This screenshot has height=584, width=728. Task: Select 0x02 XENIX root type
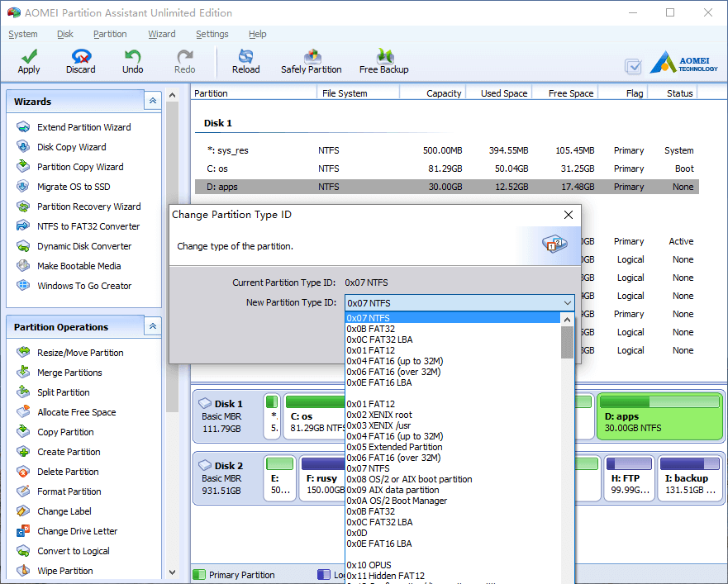pos(453,415)
